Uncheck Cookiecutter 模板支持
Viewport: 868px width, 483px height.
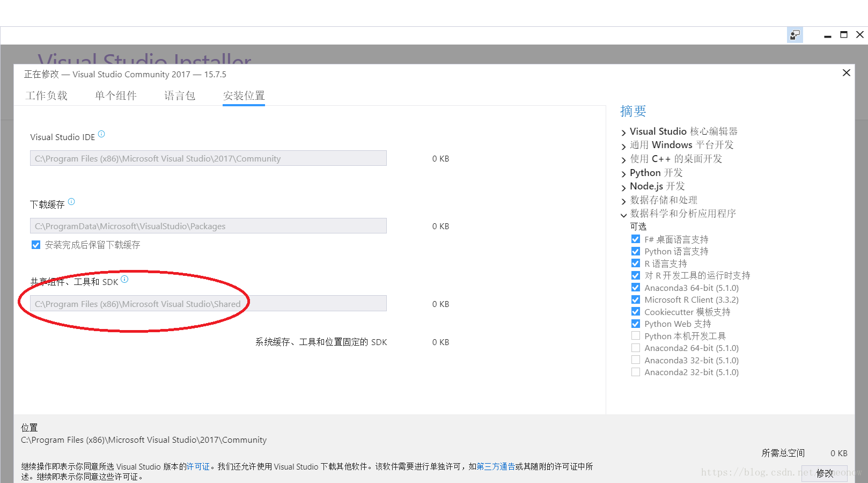click(x=636, y=312)
